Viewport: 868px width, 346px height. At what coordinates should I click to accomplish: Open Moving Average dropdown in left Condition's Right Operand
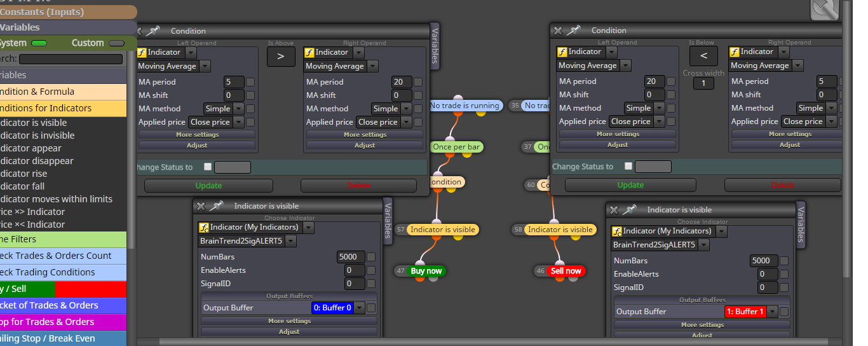[x=372, y=66]
